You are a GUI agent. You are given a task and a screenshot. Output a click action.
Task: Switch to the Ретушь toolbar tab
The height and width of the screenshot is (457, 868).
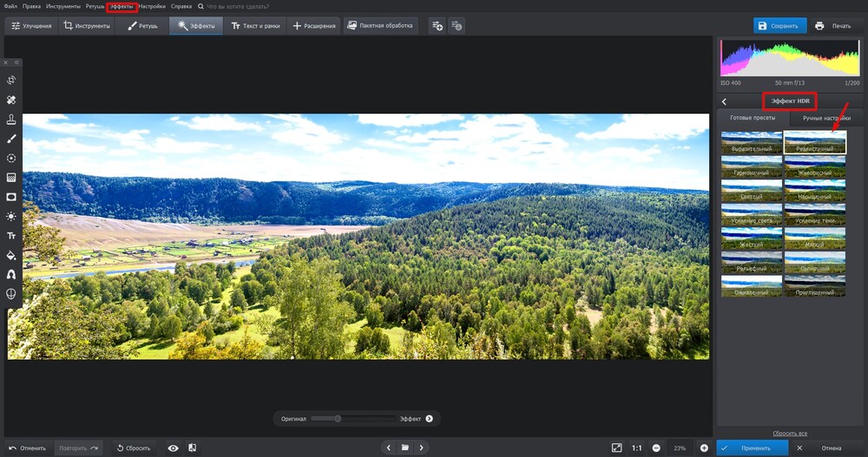click(142, 26)
